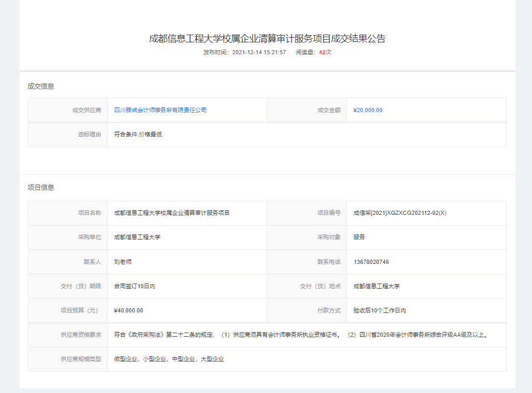Image resolution: width=532 pixels, height=393 pixels.
Task: Select the scale types 微型企业，小型企业，中型企业，大型企业
Action: 169,359
